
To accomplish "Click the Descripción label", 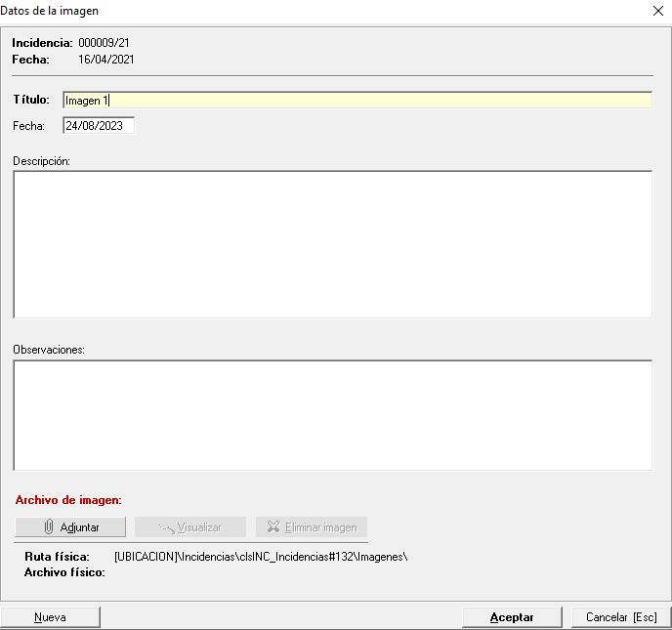I will tap(41, 160).
